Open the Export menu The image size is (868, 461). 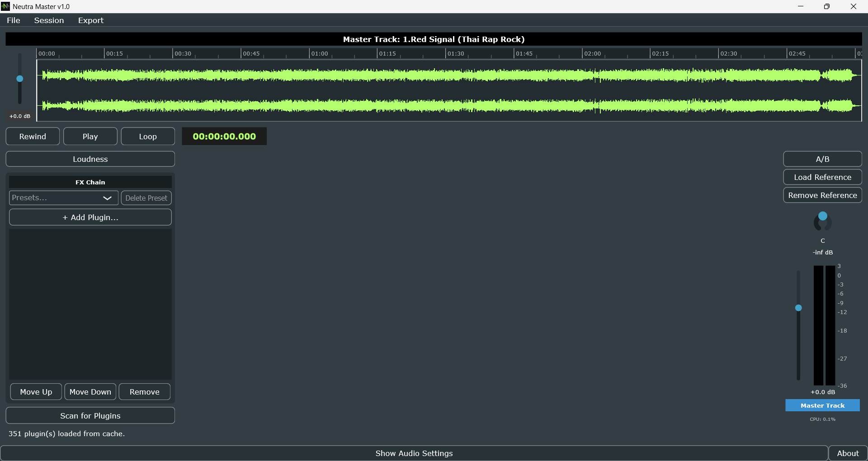[91, 20]
